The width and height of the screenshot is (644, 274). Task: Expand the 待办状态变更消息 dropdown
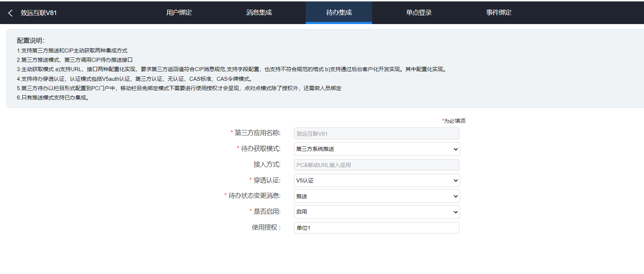click(x=376, y=196)
